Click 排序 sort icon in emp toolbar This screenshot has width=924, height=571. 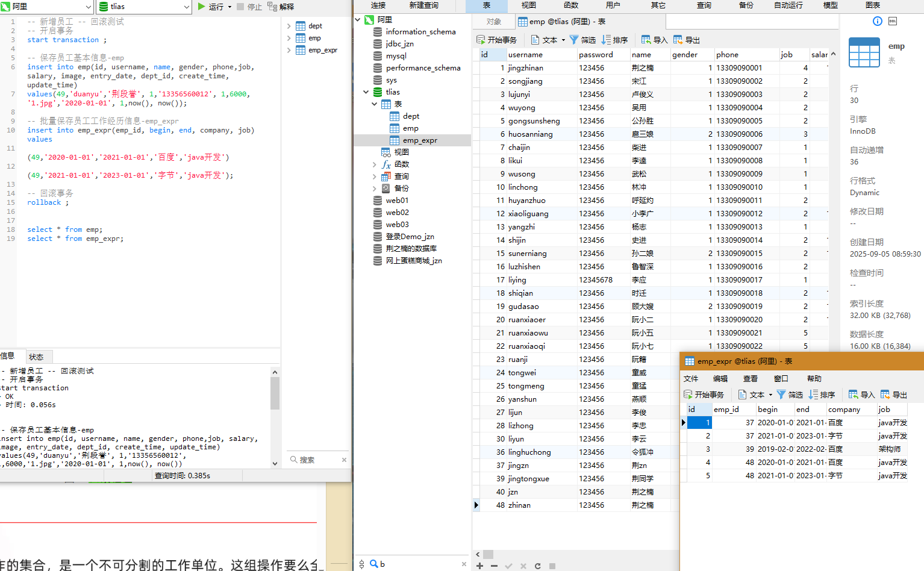(x=606, y=40)
